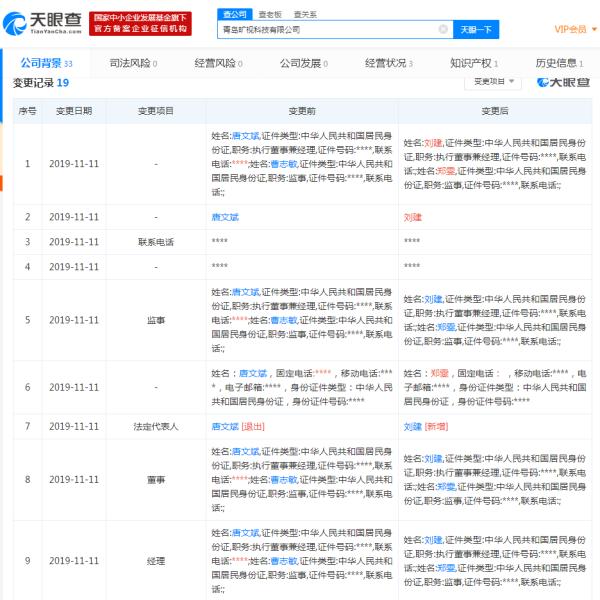600x600 pixels.
Task: Open 唐文斌 link in row 2
Action: pos(225,217)
